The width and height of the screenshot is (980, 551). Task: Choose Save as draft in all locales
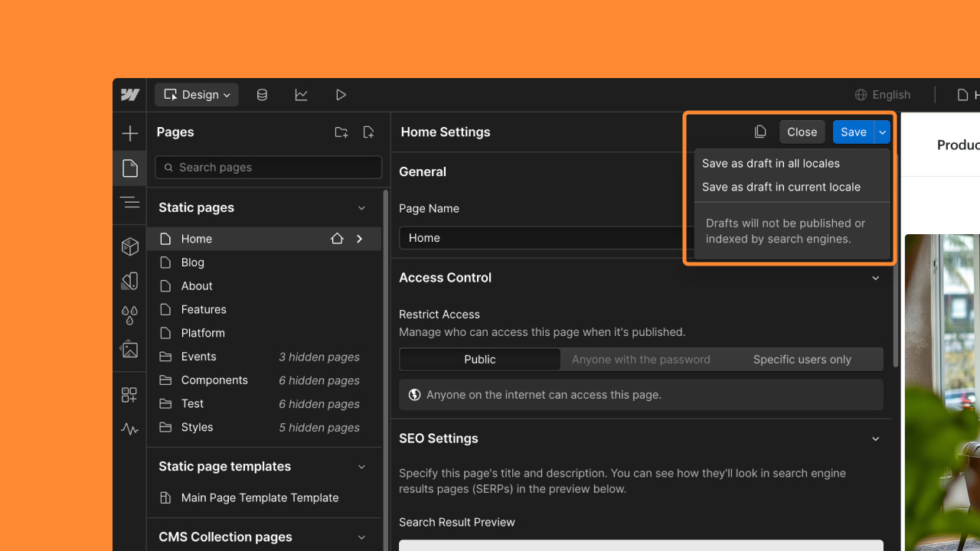tap(771, 163)
